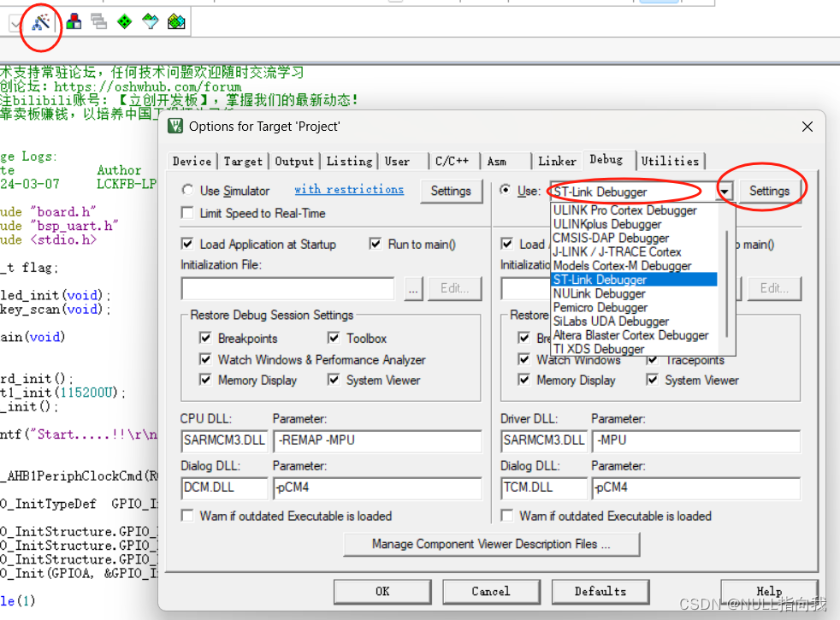Go to the User tab
This screenshot has width=840, height=620.
[397, 161]
